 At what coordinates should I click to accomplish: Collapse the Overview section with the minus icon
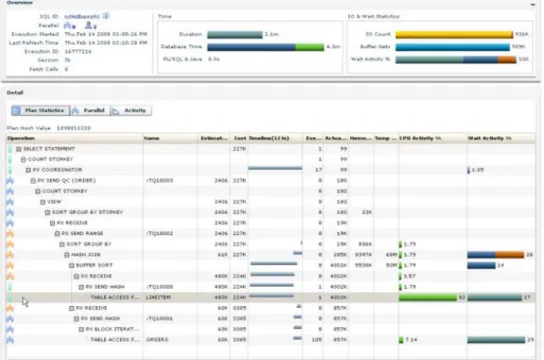coord(533,4)
